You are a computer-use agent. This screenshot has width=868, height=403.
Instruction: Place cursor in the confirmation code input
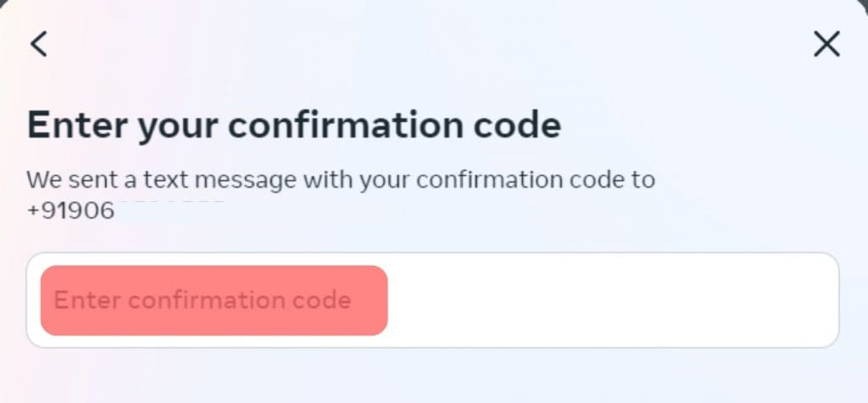click(432, 299)
